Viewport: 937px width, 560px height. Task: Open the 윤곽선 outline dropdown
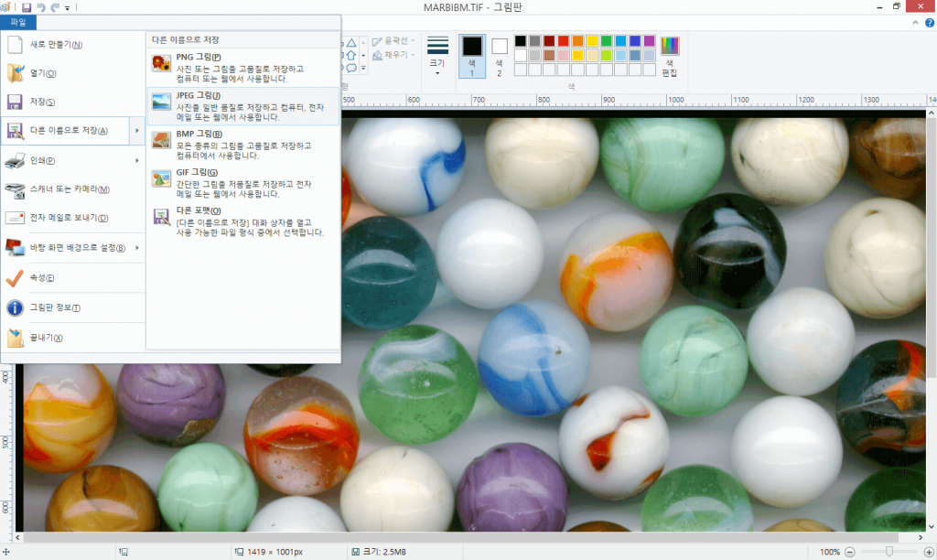point(393,41)
